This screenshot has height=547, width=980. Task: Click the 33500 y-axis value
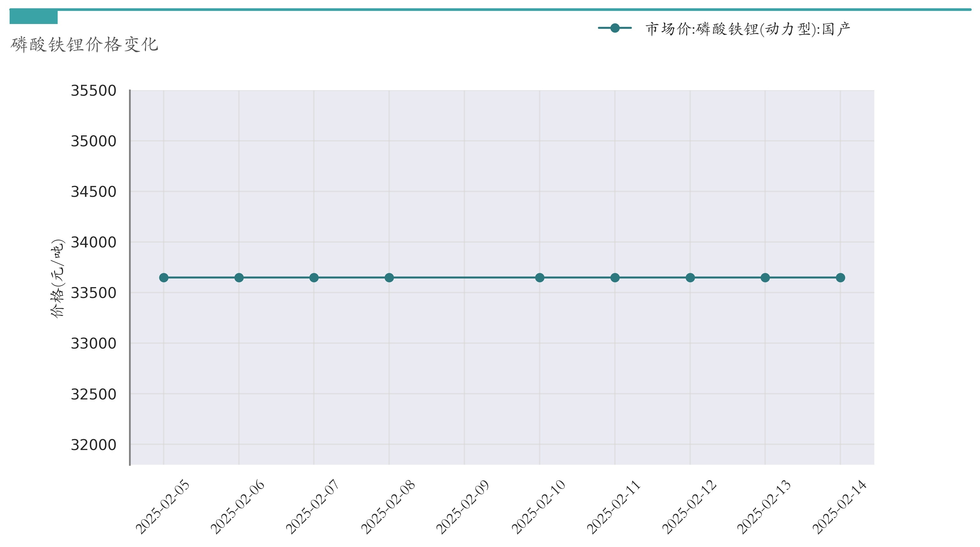pos(94,293)
